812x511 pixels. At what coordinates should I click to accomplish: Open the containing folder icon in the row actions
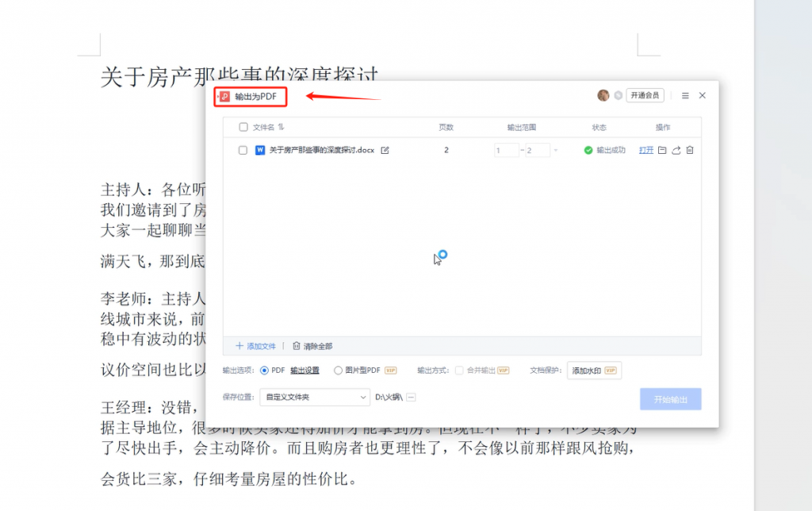[x=662, y=150]
